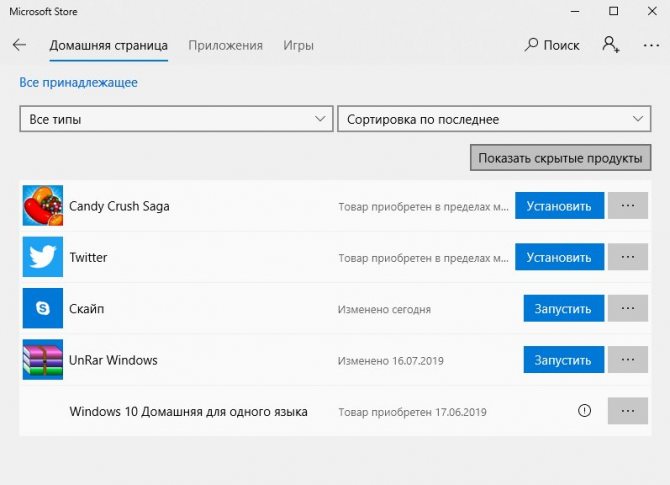Open more options for UnRar Windows
The height and width of the screenshot is (485, 670).
[628, 359]
